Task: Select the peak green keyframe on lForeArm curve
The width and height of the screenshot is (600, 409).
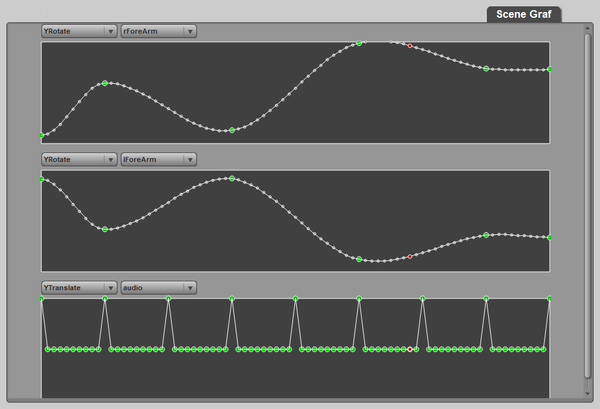Action: coord(232,179)
